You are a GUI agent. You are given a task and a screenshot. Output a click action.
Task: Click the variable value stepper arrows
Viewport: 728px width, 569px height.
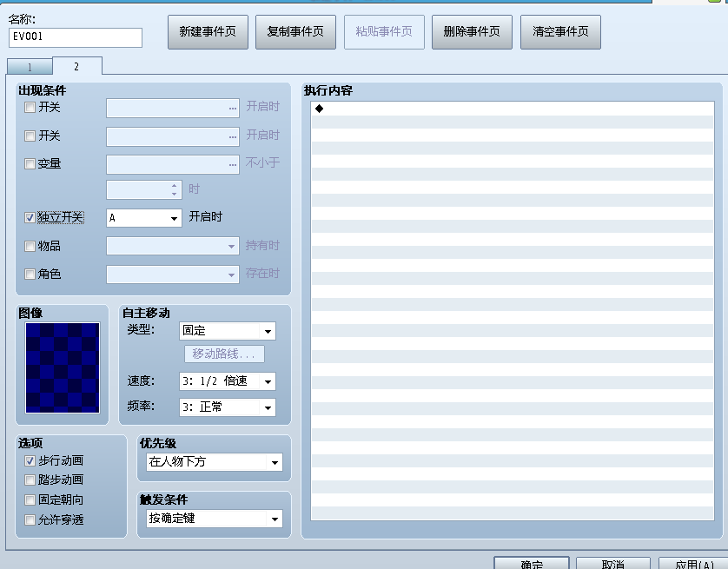pyautogui.click(x=174, y=190)
